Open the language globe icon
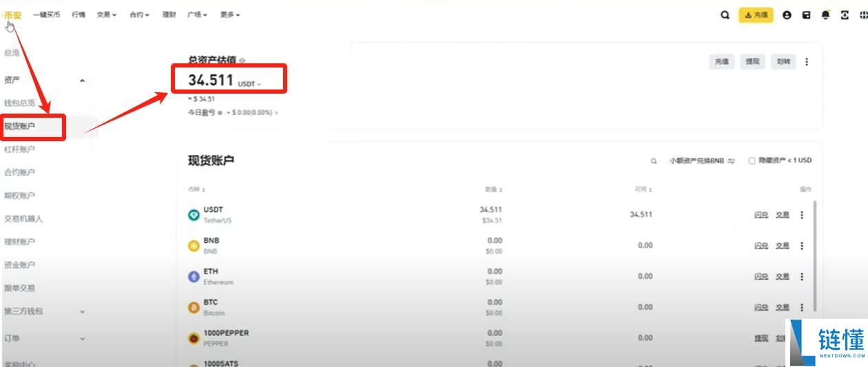 point(864,14)
